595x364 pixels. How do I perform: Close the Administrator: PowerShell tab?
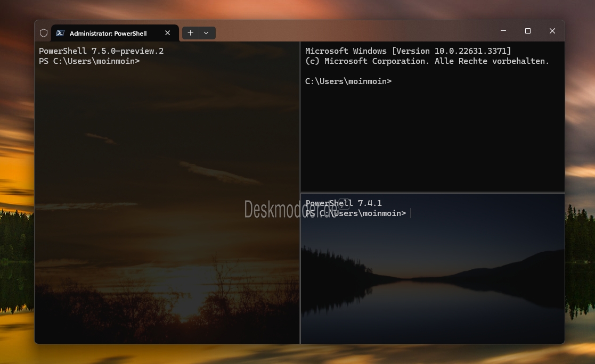pyautogui.click(x=167, y=33)
